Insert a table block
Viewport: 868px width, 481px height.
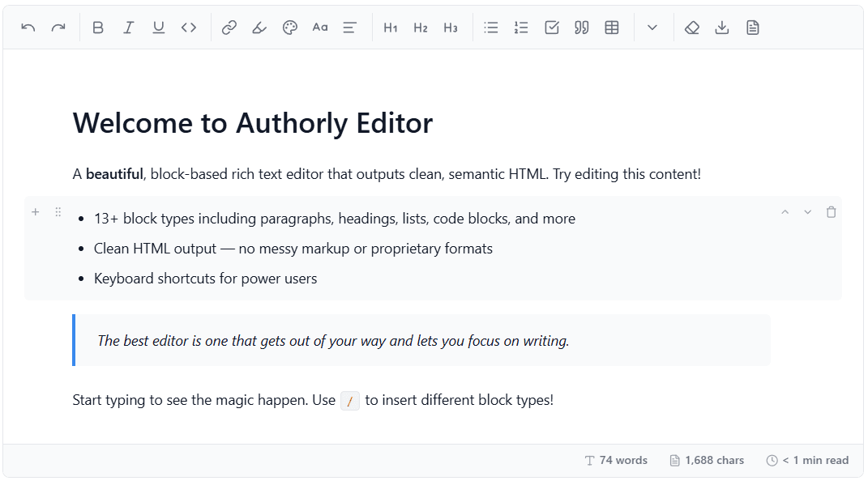coord(612,28)
